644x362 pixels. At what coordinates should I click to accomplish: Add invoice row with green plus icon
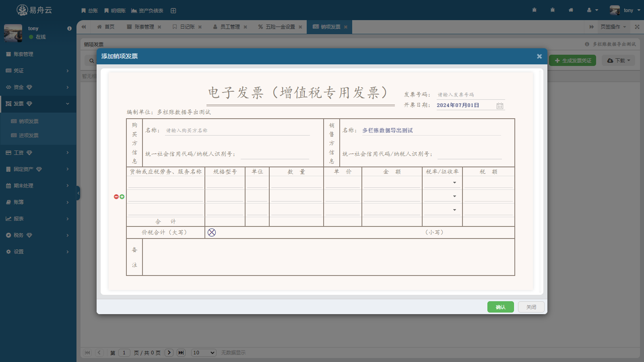[122, 197]
